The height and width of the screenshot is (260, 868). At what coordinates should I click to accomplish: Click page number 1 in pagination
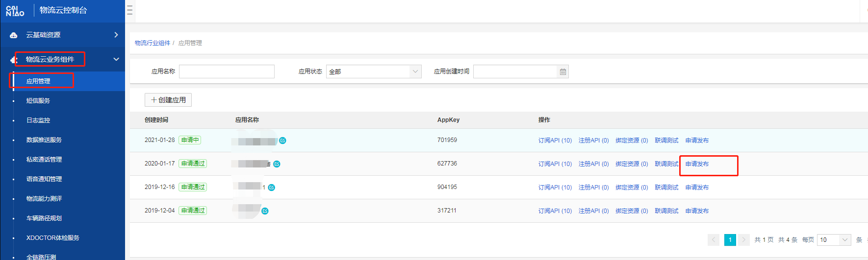click(x=730, y=239)
